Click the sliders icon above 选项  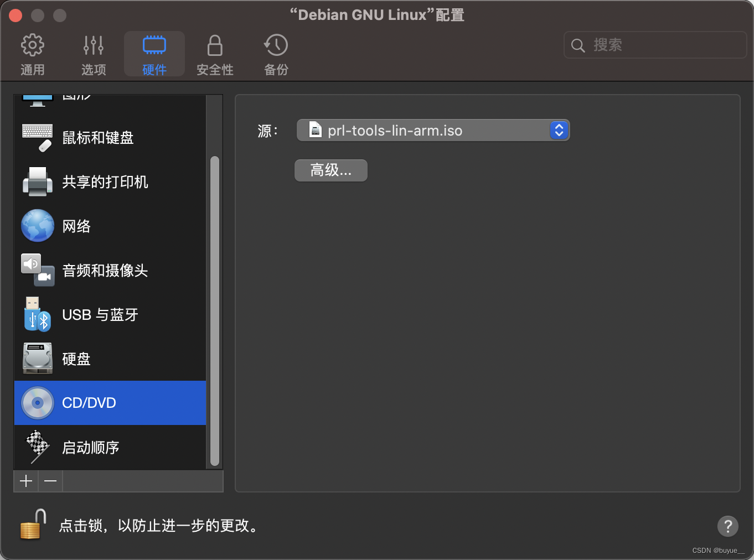[x=94, y=45]
